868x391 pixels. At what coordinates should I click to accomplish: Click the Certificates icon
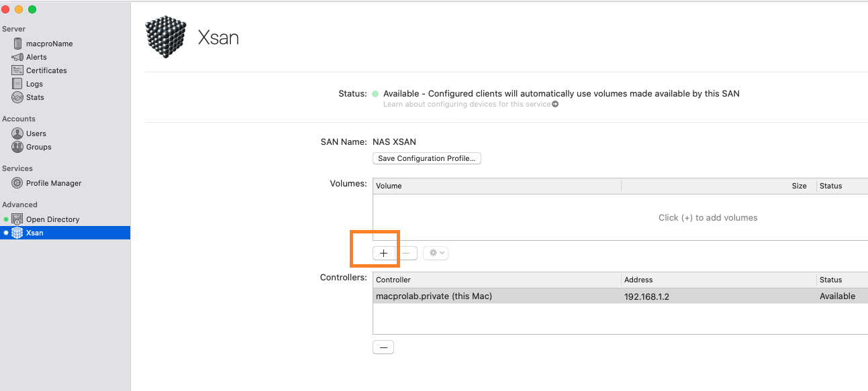click(17, 70)
